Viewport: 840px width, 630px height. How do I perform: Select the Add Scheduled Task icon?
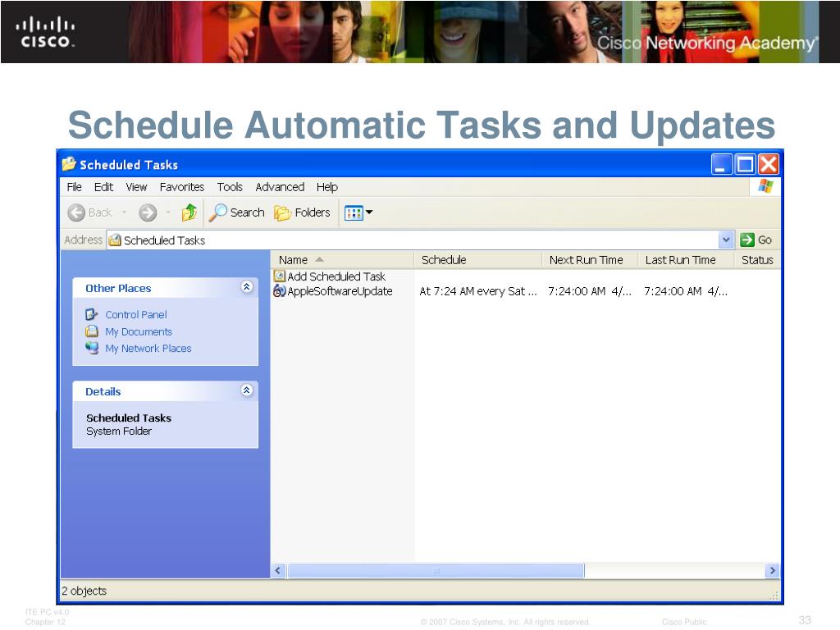coord(279,277)
